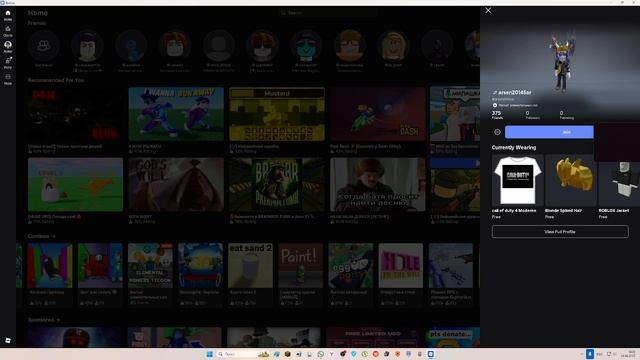Open More in the left sidebar
Screen dimensions: 640x360
pyautogui.click(x=8, y=79)
